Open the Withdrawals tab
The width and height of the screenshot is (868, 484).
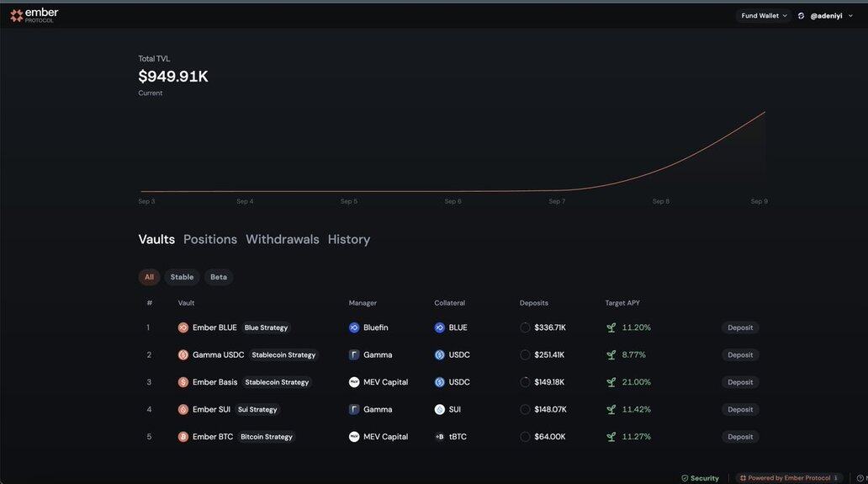tap(283, 239)
